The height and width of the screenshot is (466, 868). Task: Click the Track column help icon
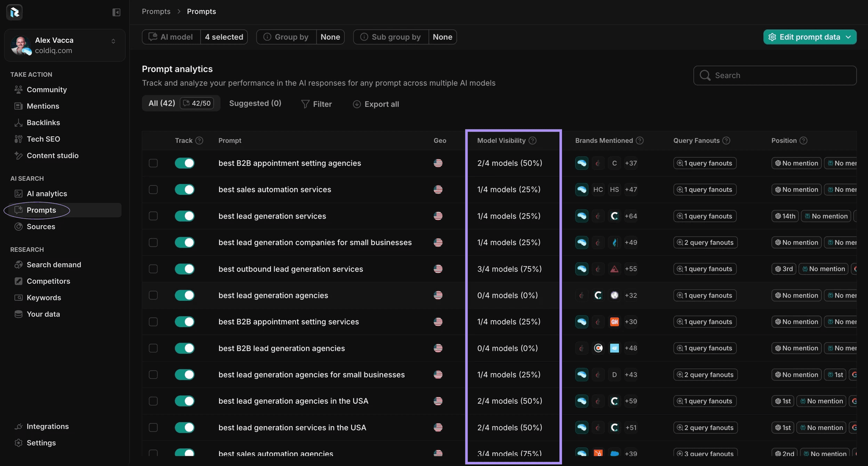[x=199, y=141]
